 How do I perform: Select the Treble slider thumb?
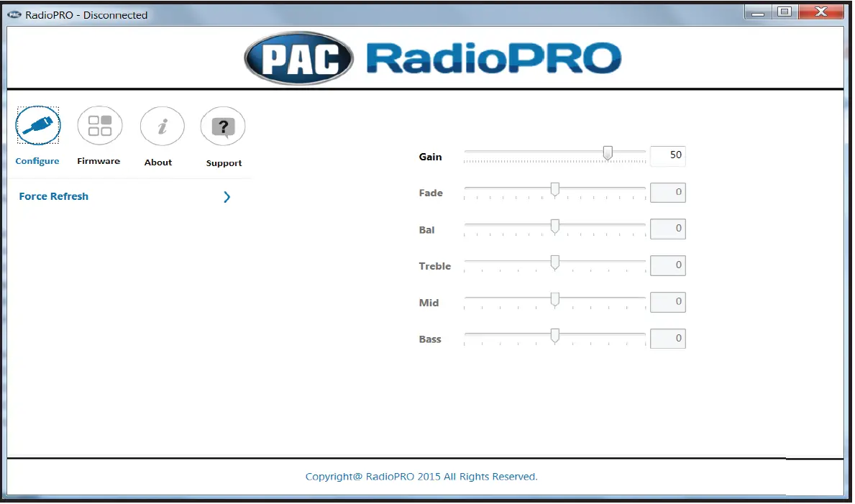554,262
